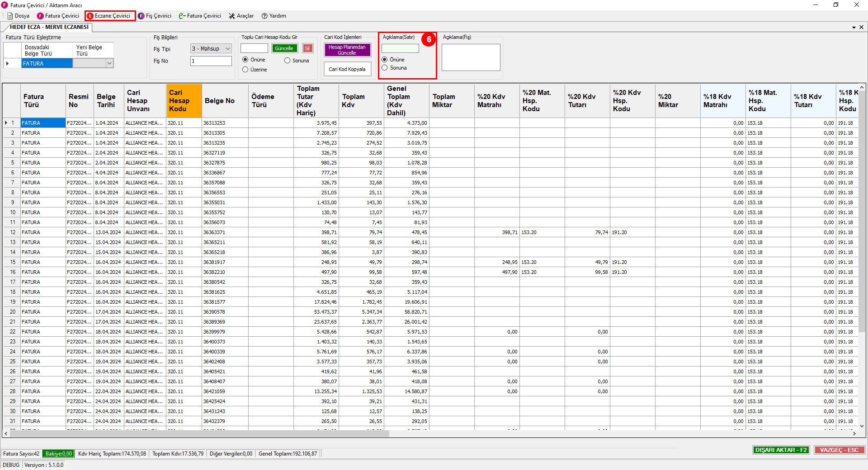Close the HEDEF ECZA tab with X

tap(861, 27)
